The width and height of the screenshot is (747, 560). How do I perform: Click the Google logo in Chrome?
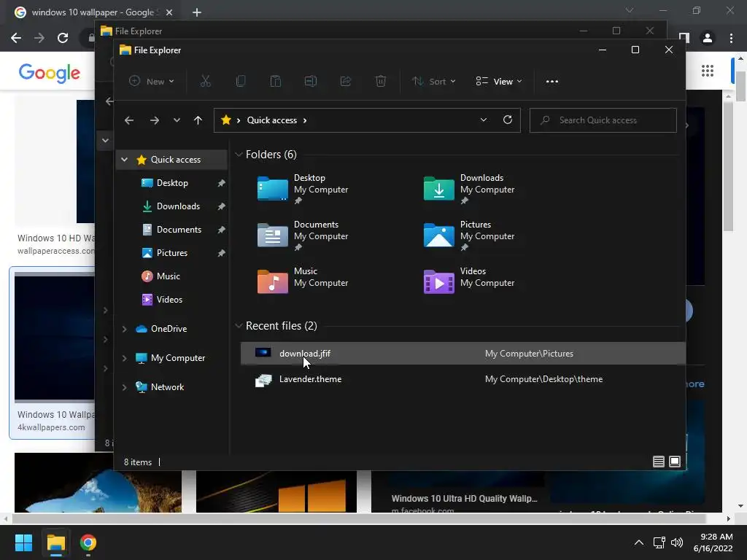point(49,73)
